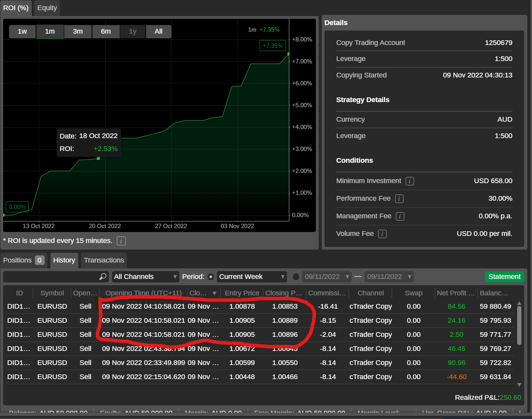This screenshot has height=419, width=532.
Task: Select the row with net profit 90.98
Action: [x=260, y=363]
